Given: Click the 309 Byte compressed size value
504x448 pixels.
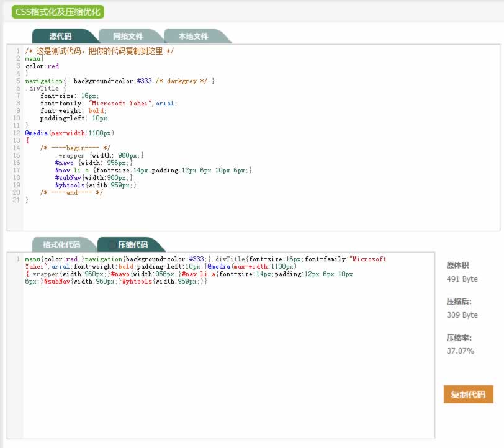Looking at the screenshot, I should point(462,315).
